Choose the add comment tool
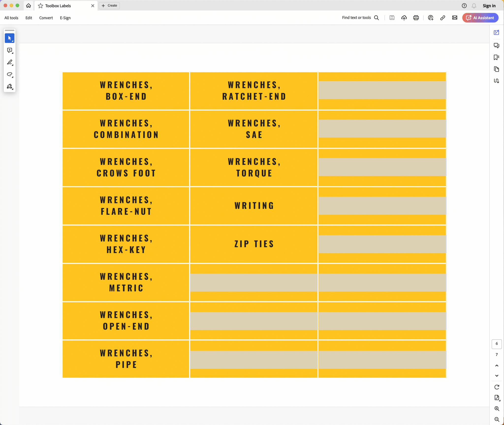The height and width of the screenshot is (425, 504). tap(10, 50)
